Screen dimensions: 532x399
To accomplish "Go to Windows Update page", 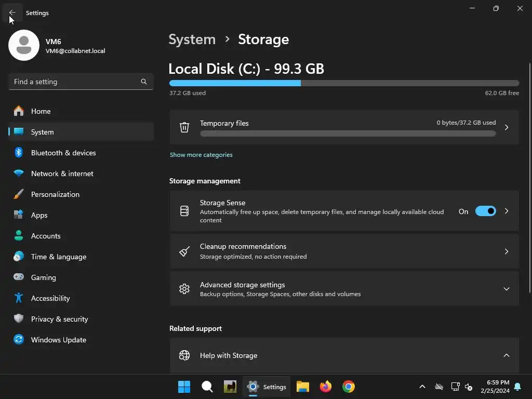I will click(58, 340).
